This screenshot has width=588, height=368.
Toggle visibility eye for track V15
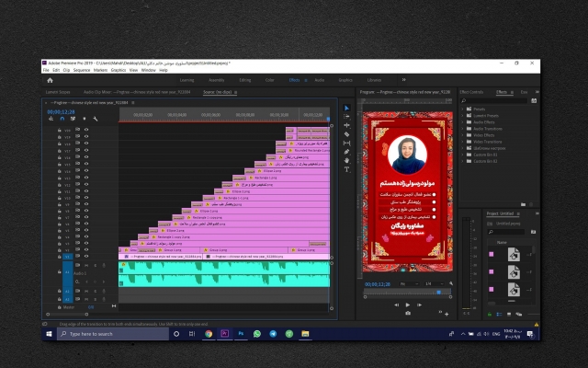point(86,164)
